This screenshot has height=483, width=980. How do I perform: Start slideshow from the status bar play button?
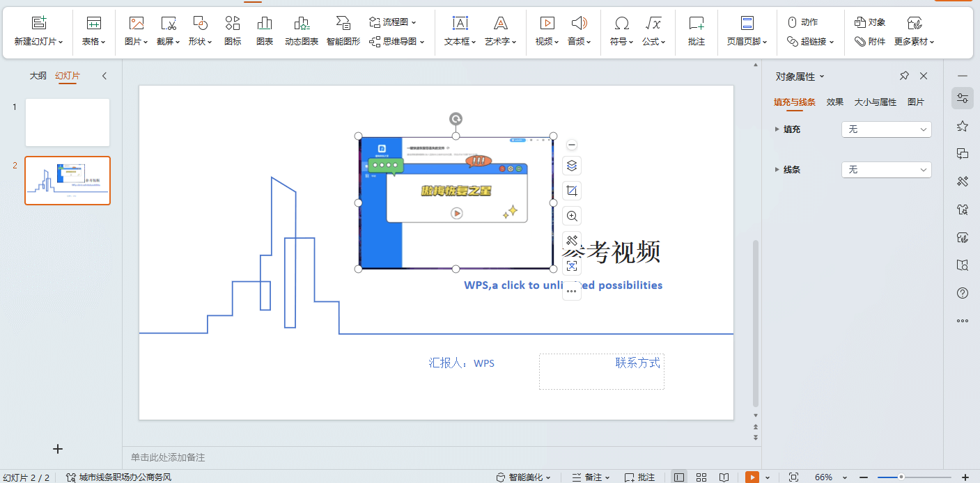(752, 477)
